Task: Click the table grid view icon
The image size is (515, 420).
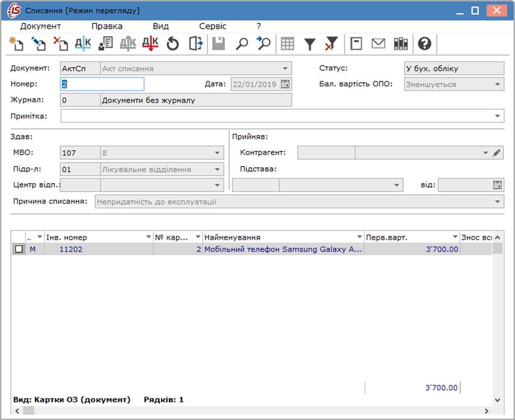Action: pyautogui.click(x=287, y=43)
